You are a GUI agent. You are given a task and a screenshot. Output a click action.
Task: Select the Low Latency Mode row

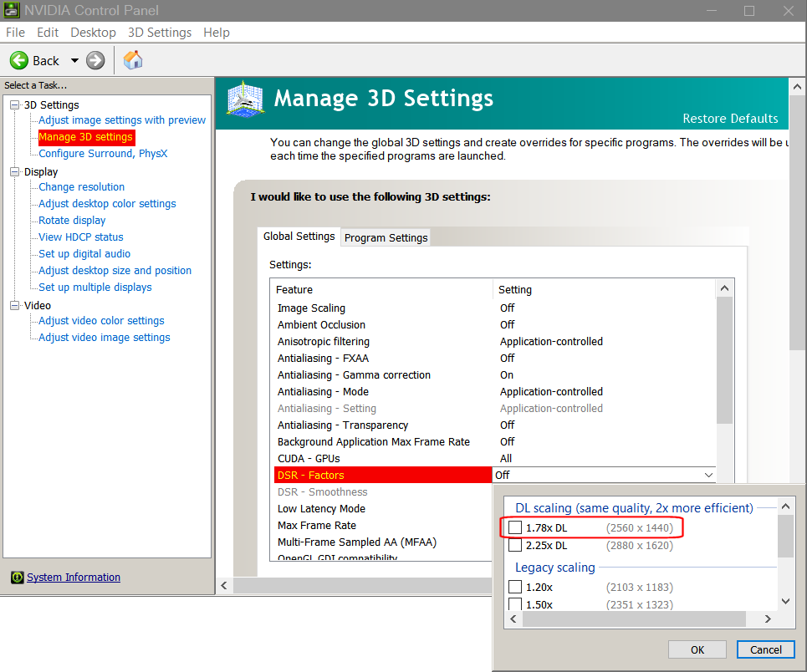click(321, 509)
